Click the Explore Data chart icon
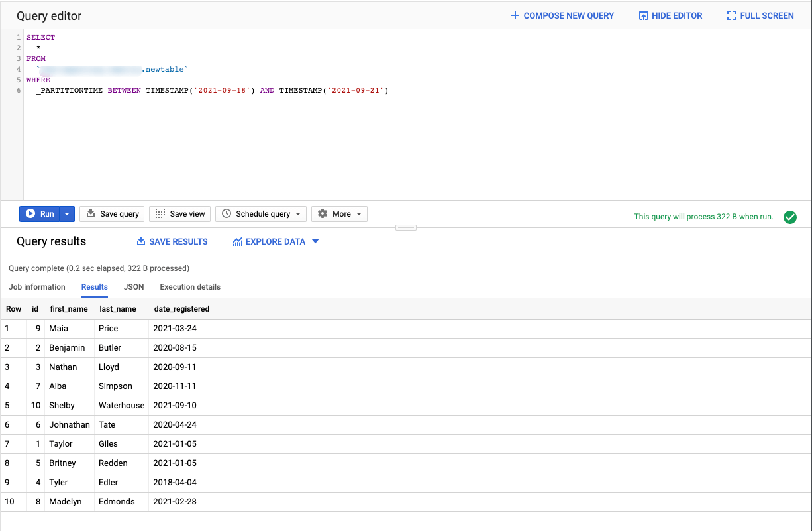 (237, 241)
